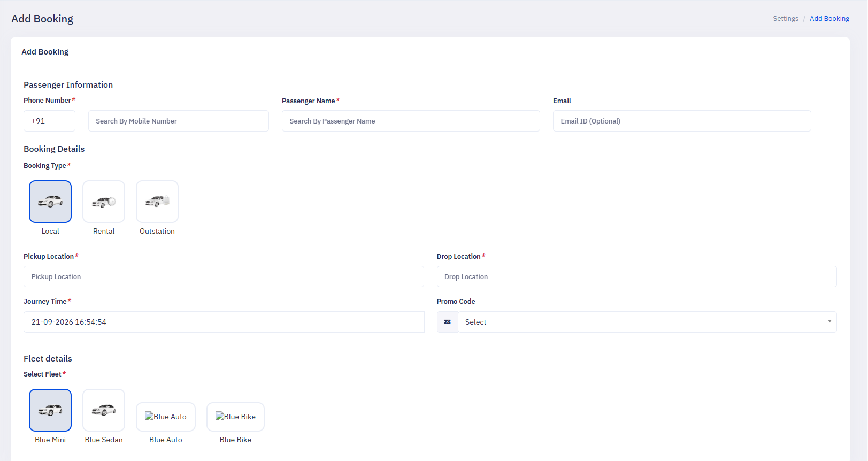Focus the Search By Passenger Name field
This screenshot has width=868, height=461.
pyautogui.click(x=411, y=121)
